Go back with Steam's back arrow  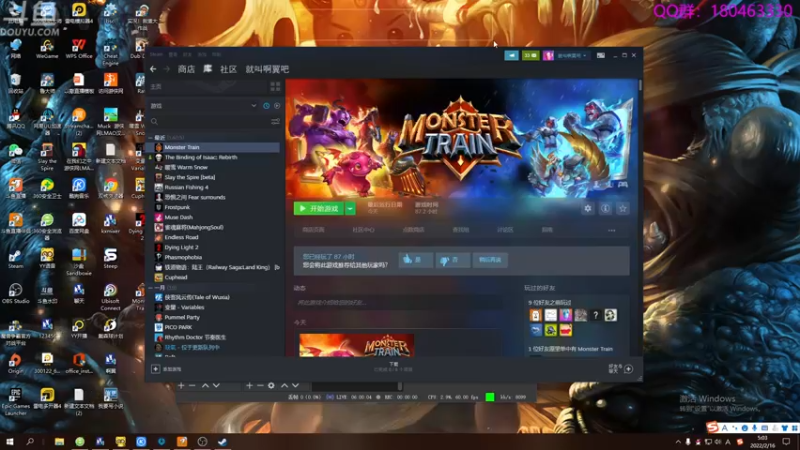(x=153, y=69)
